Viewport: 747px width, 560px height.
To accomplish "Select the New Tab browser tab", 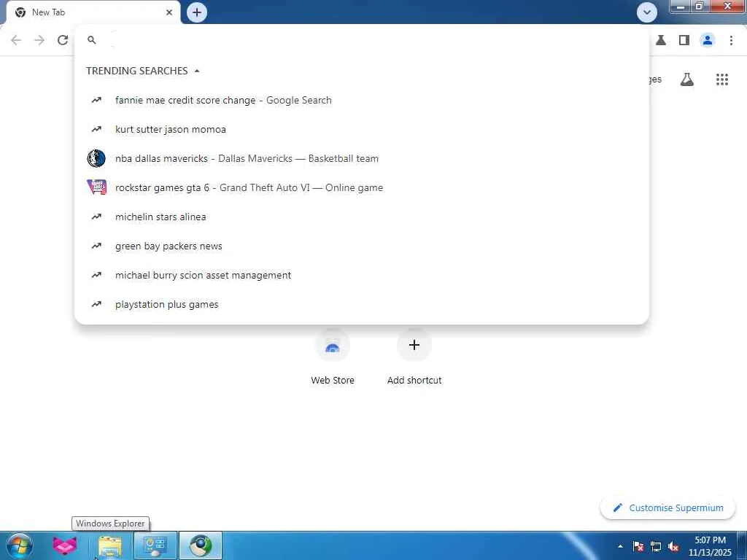I will (x=93, y=12).
